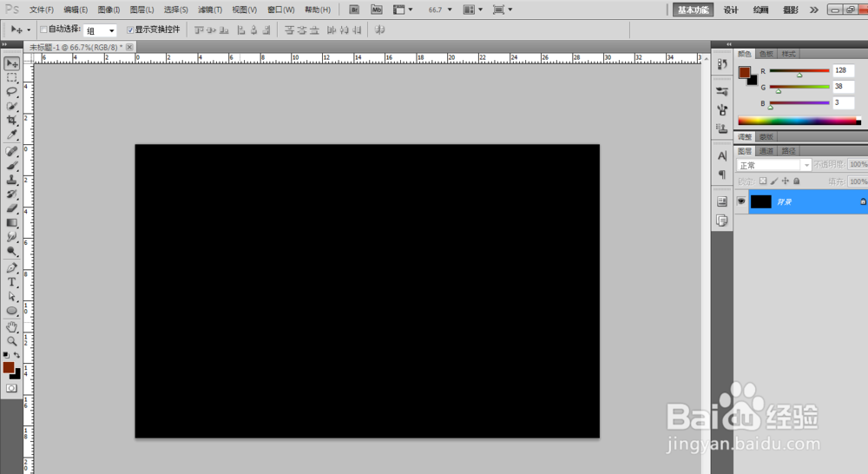Open the Auto-Align Layers icon
Screen dimensions: 868x474
[x=380, y=30]
